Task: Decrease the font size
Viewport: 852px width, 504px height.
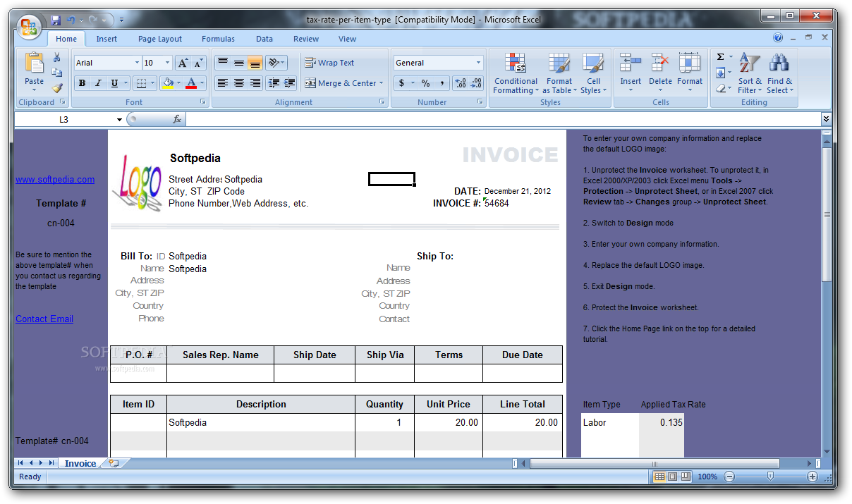Action: click(198, 63)
